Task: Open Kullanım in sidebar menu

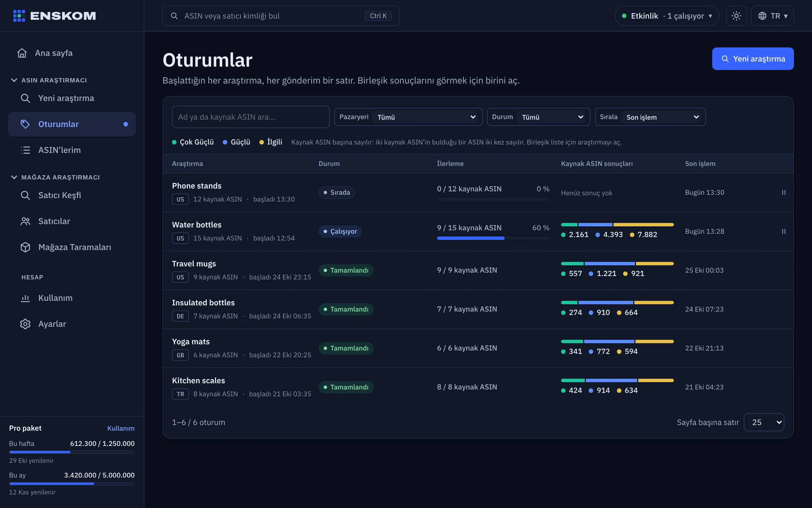Action: 72,298
